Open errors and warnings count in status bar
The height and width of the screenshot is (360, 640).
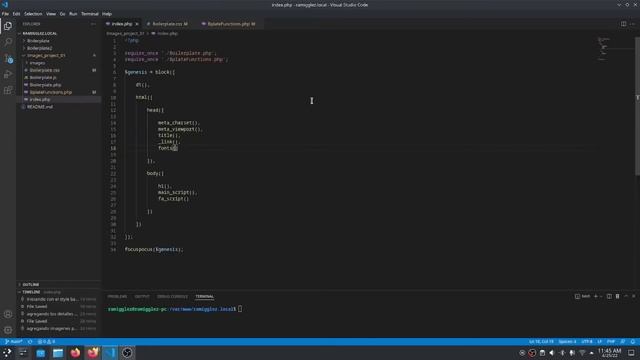46,342
